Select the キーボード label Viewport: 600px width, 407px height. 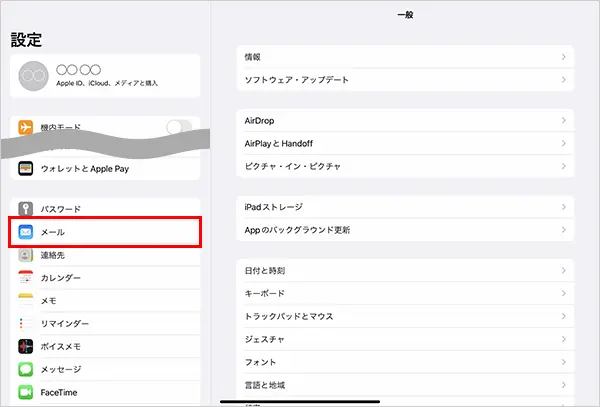coord(265,293)
